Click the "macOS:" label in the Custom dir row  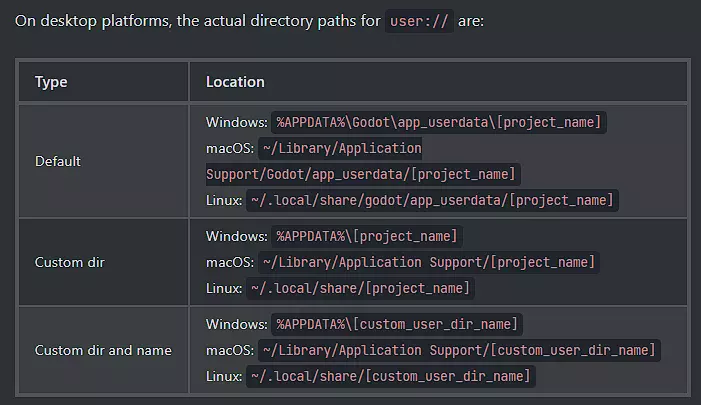230,262
